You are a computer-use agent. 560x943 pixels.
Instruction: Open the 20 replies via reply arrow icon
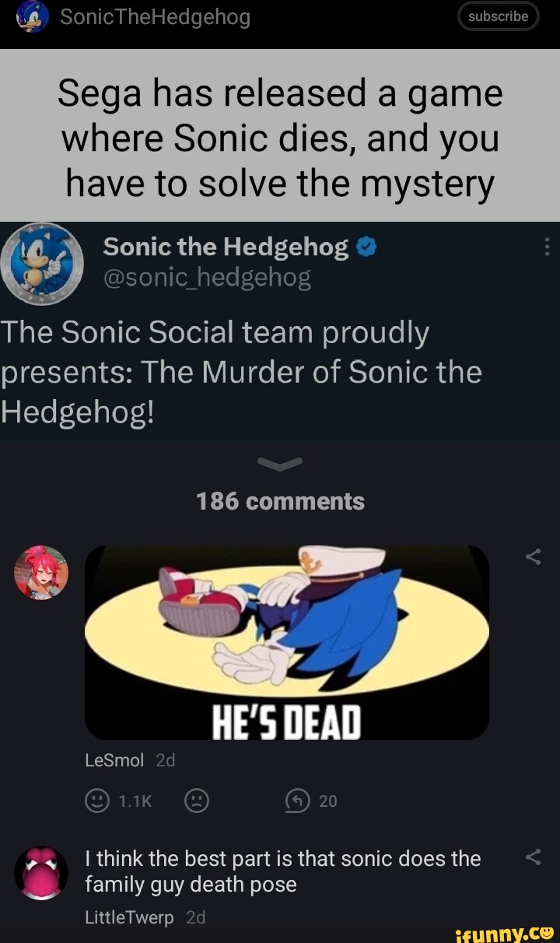(x=296, y=801)
